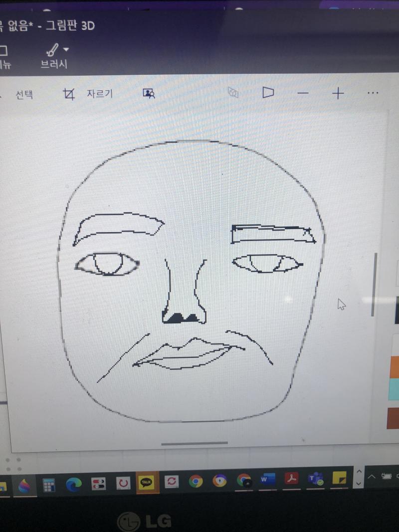This screenshot has height=532, width=399.
Task: Click the horizontal canvas scrollbar
Action: point(195,443)
